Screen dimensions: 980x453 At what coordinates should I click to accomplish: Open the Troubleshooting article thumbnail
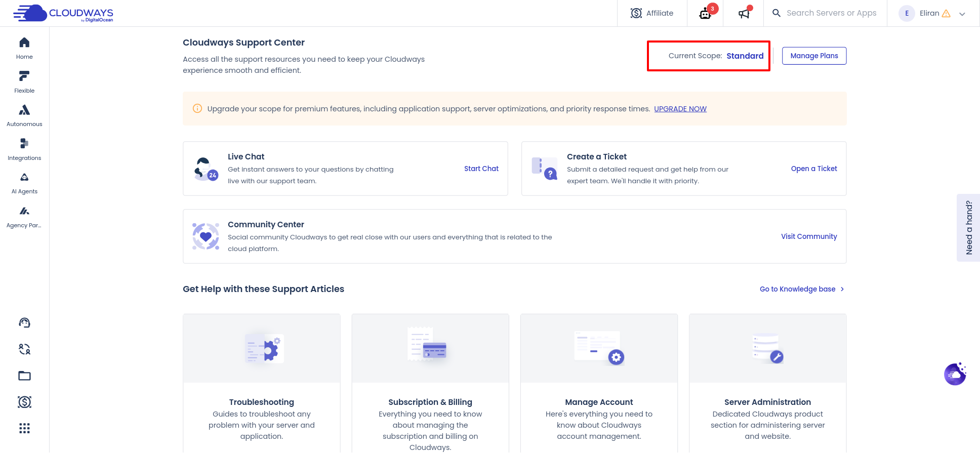pyautogui.click(x=262, y=348)
